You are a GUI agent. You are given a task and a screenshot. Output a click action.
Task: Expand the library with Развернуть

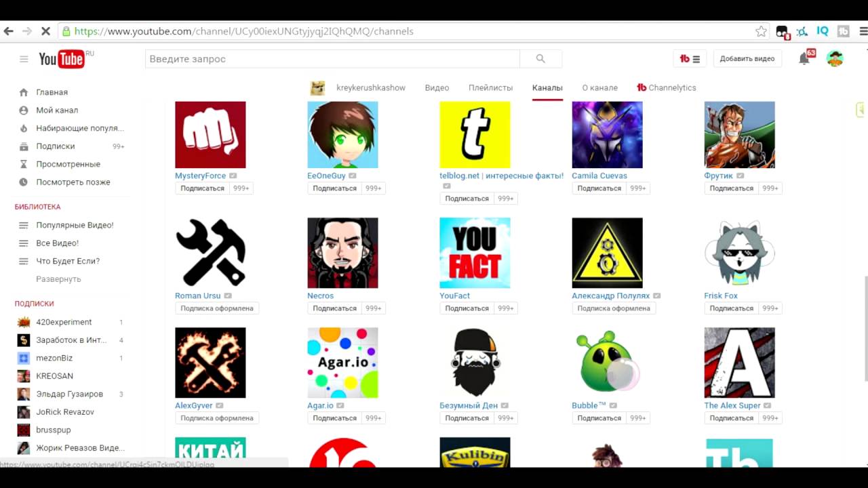pos(58,279)
